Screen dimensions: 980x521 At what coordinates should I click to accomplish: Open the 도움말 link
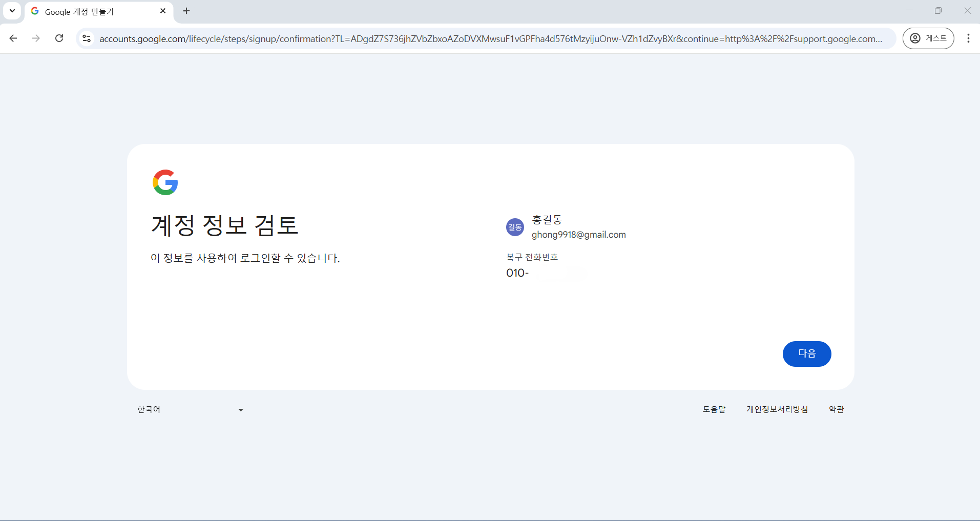pyautogui.click(x=715, y=409)
